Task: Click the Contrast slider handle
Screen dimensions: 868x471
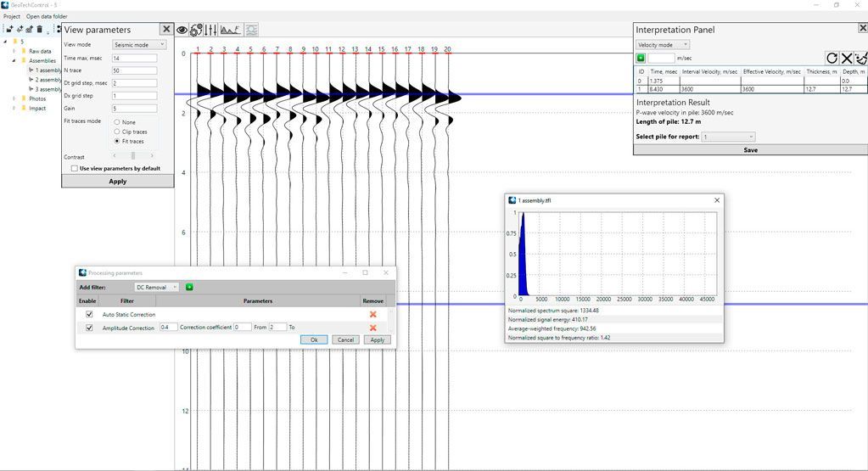Action: (132, 156)
